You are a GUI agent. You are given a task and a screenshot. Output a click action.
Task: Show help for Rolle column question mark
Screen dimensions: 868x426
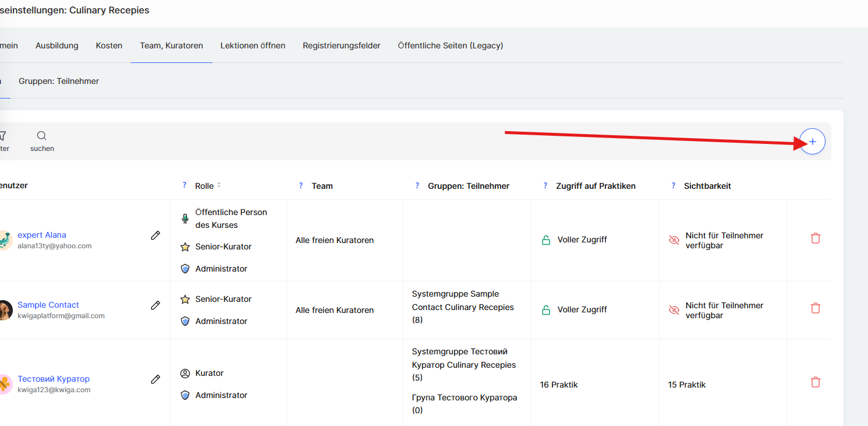[185, 186]
